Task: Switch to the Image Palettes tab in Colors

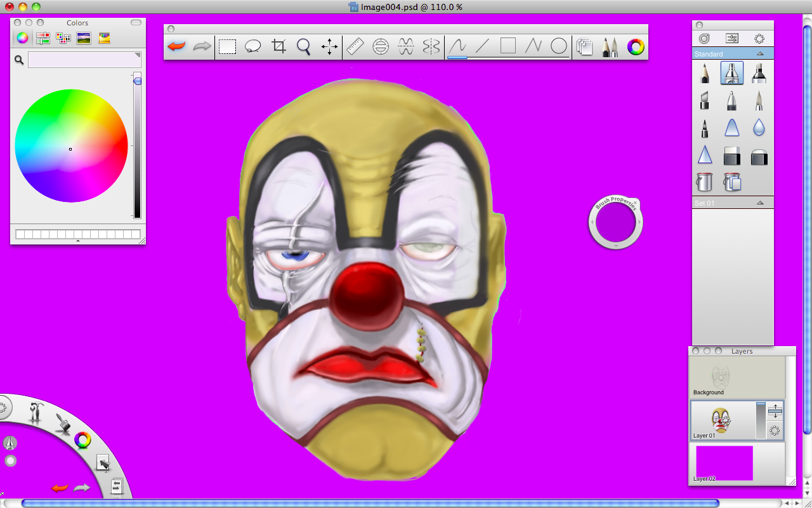Action: (x=83, y=37)
